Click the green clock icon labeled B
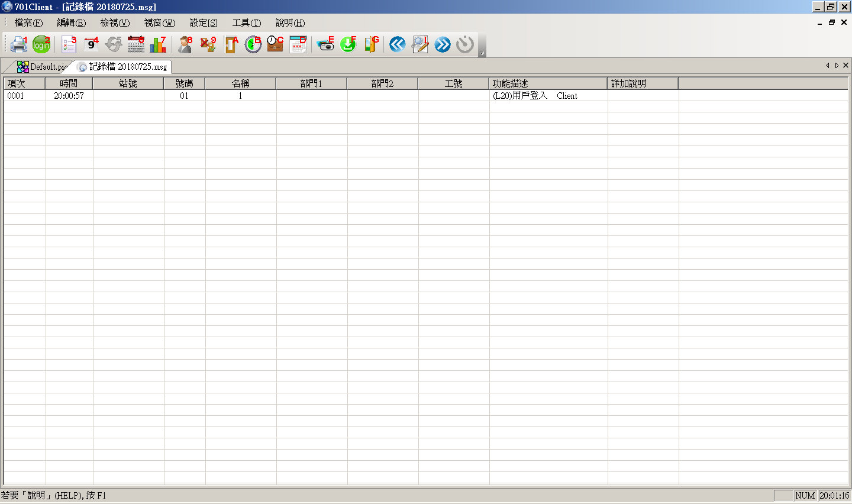Screen dimensions: 852x504 click(253, 44)
